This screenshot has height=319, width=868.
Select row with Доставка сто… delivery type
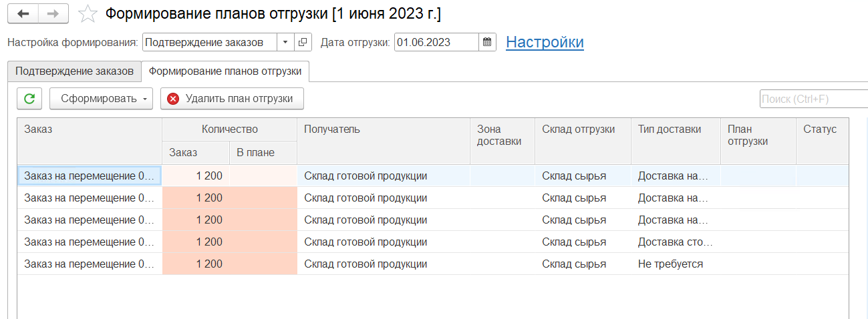(675, 242)
